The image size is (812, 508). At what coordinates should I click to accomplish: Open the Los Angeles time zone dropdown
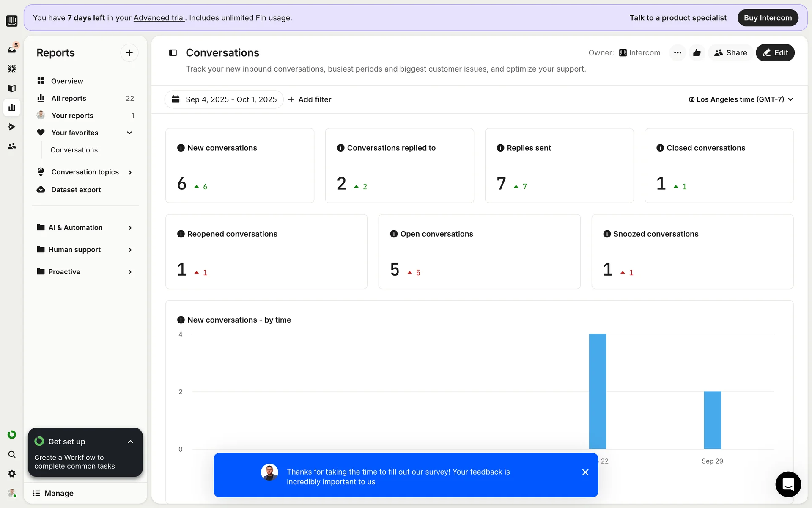(x=741, y=99)
